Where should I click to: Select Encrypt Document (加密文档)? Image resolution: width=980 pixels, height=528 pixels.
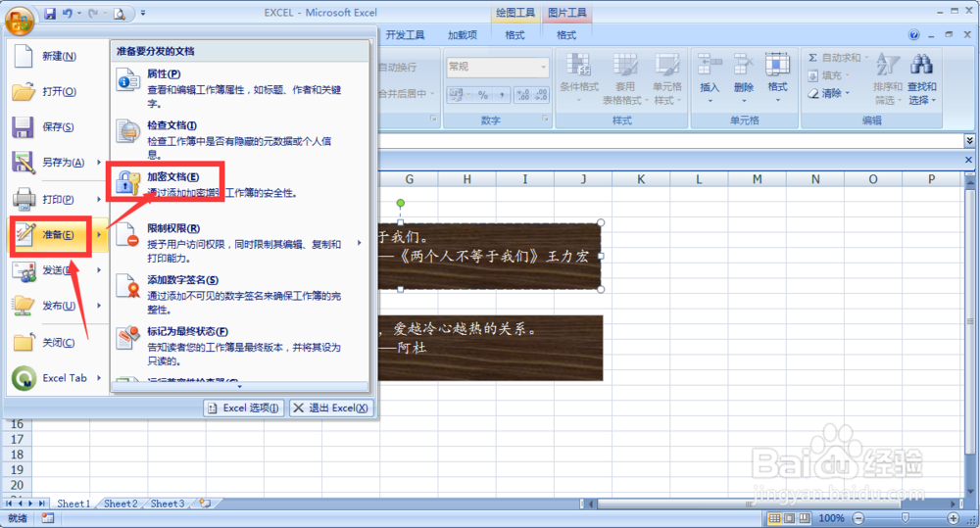pyautogui.click(x=239, y=185)
